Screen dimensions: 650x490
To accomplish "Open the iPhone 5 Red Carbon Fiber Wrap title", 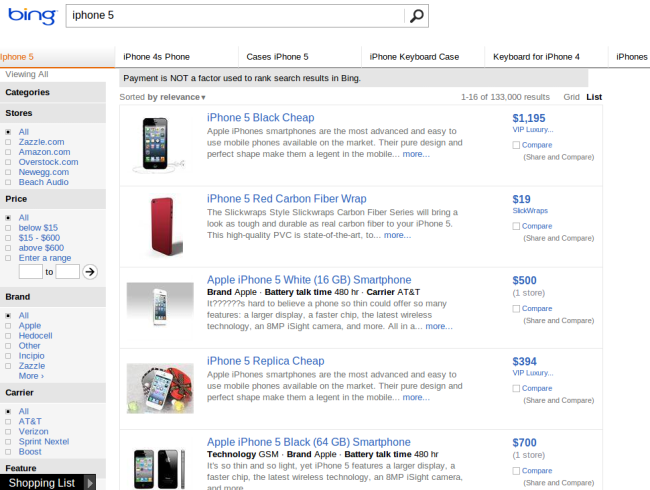I will [286, 199].
